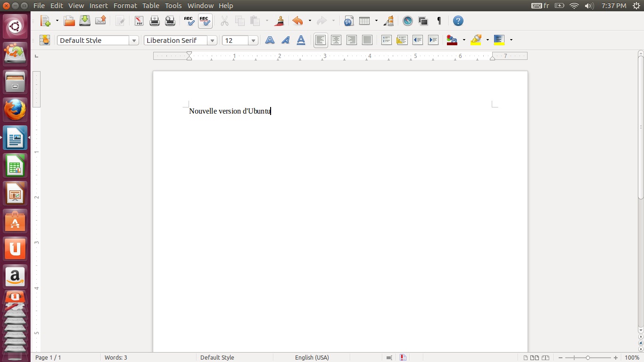Export directly as PDF icon

[x=139, y=21]
